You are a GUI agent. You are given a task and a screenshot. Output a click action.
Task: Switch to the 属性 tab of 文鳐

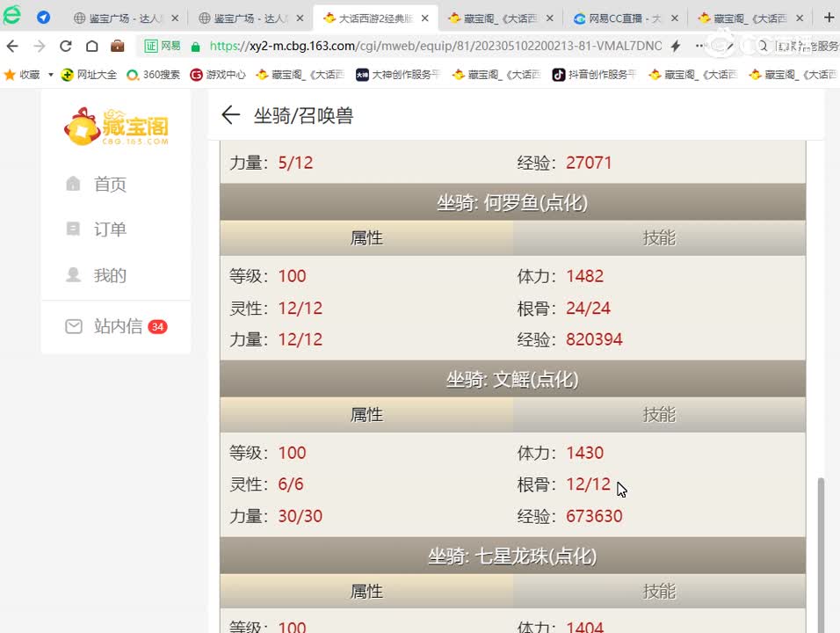(x=366, y=414)
